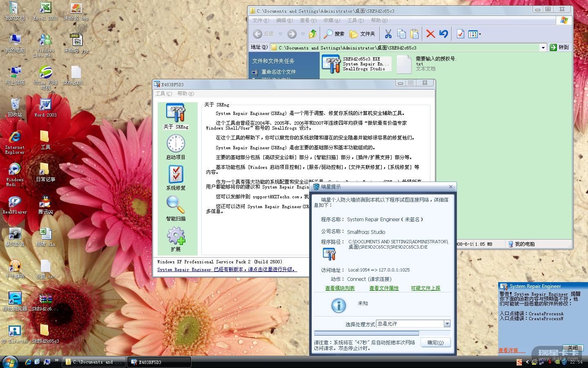This screenshot has height=368, width=588.
Task: Open the Start button orb
Action: pyautogui.click(x=10, y=362)
